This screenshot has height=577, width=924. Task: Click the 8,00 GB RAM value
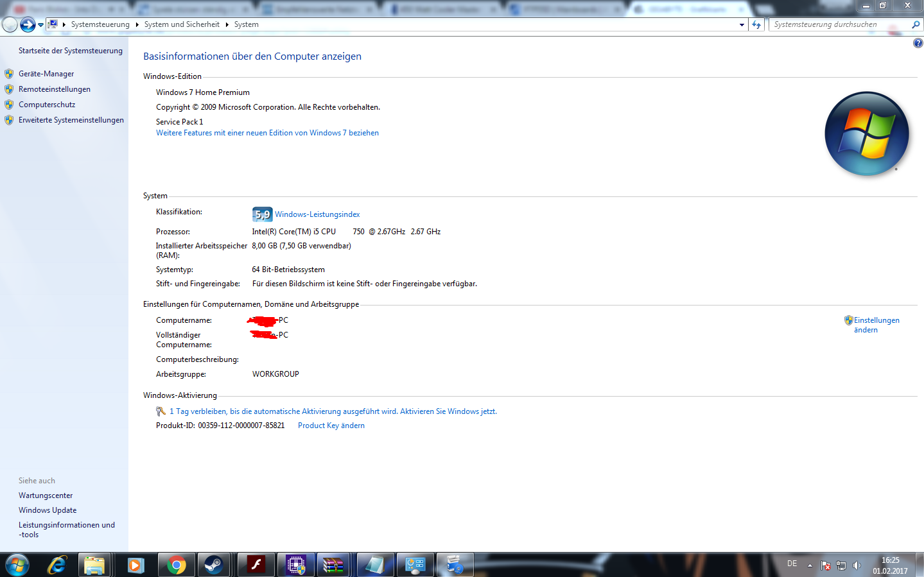click(301, 246)
